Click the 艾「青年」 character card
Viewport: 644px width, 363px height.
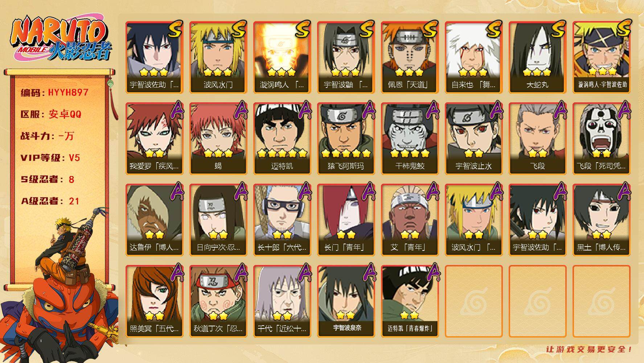pos(410,220)
